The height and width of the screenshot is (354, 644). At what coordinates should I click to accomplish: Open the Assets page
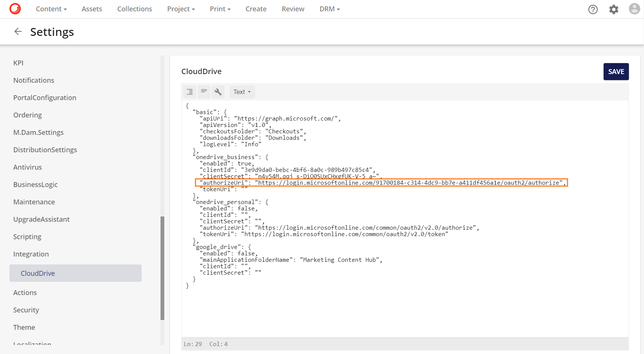click(92, 9)
